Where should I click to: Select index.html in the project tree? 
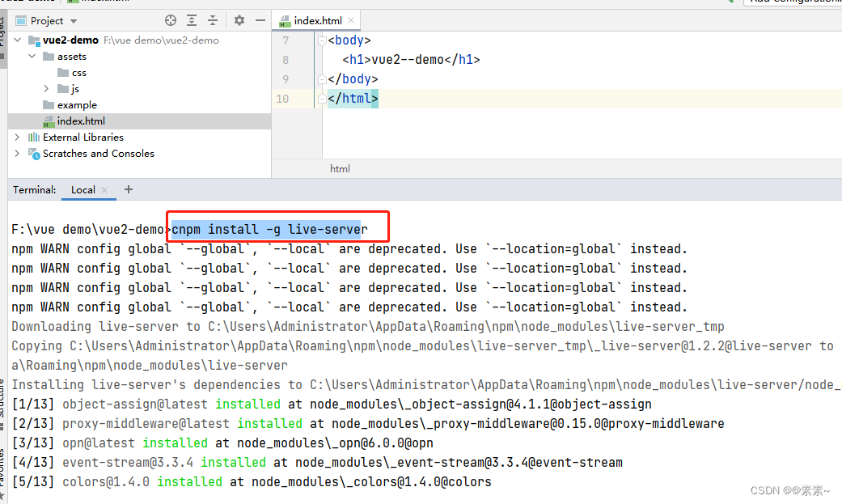click(x=81, y=121)
